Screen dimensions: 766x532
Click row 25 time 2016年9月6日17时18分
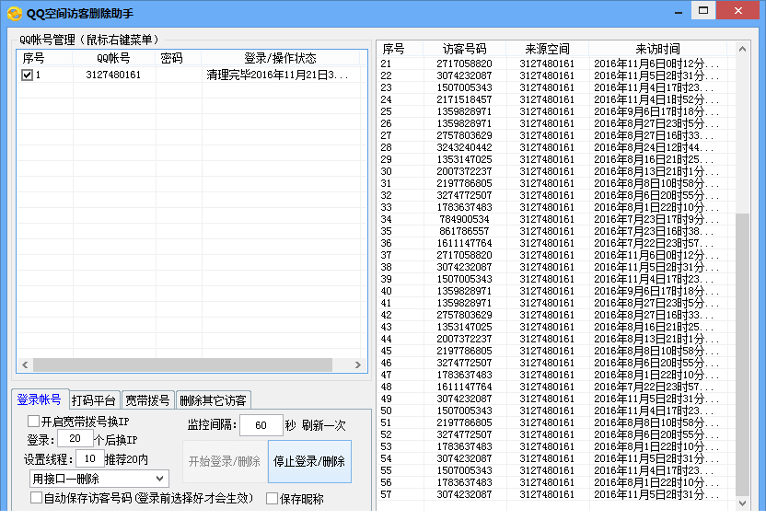tap(656, 112)
